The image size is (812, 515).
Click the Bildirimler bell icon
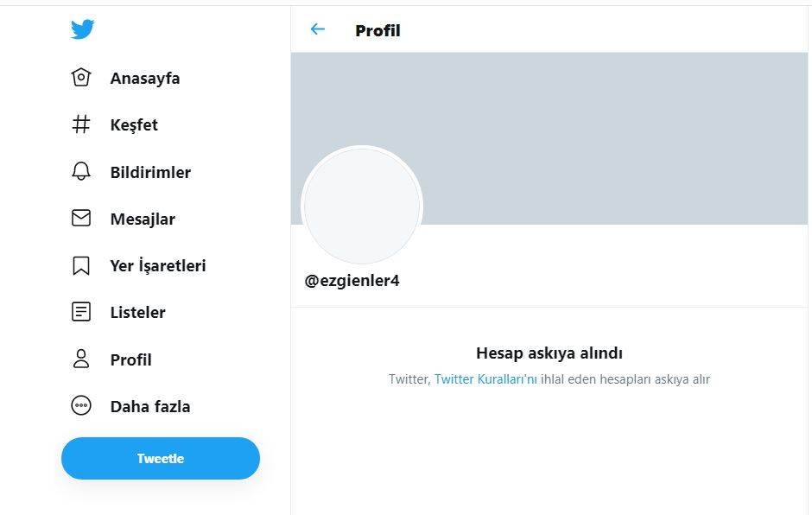[x=81, y=172]
